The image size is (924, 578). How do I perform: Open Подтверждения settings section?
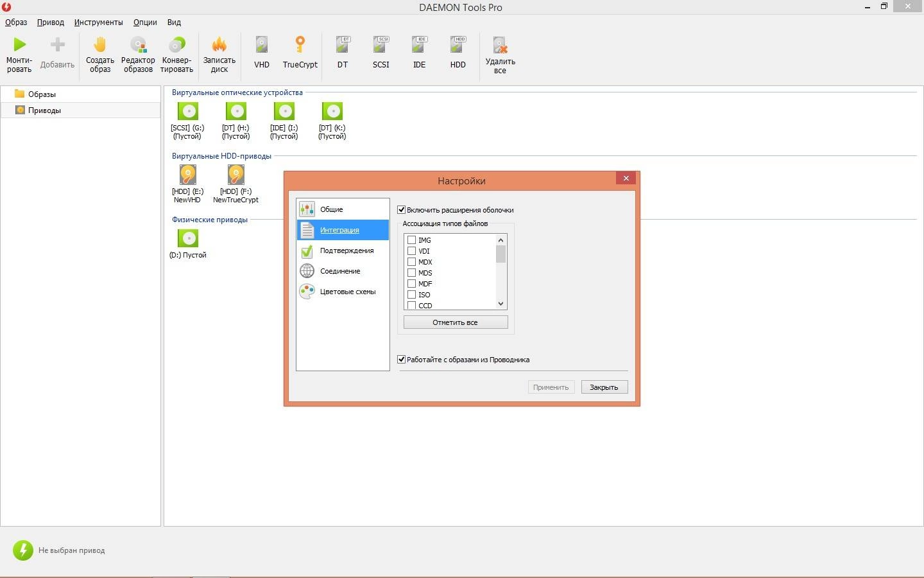343,250
